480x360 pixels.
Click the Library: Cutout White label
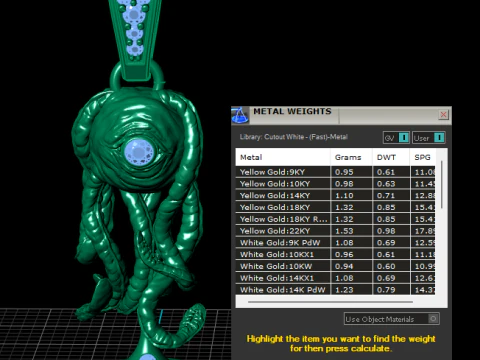293,137
